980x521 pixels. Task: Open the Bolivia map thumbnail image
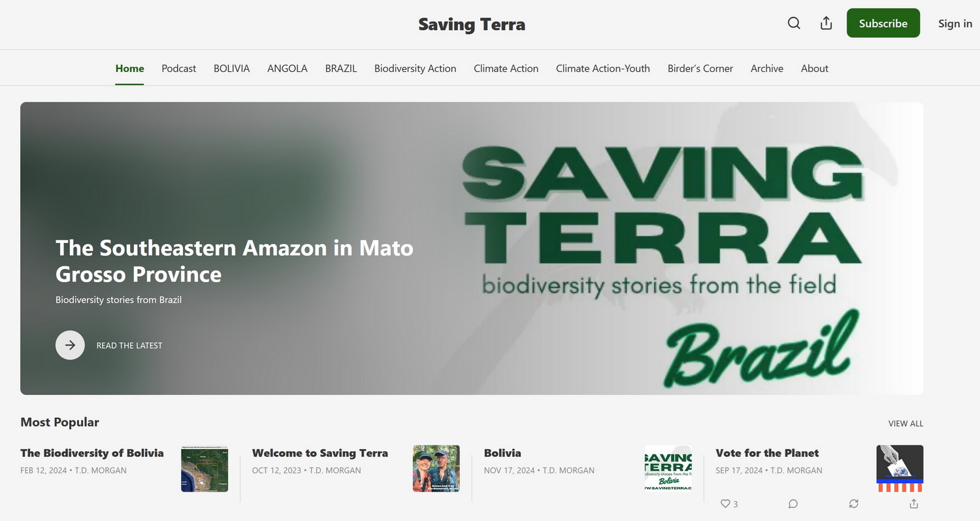pos(204,469)
